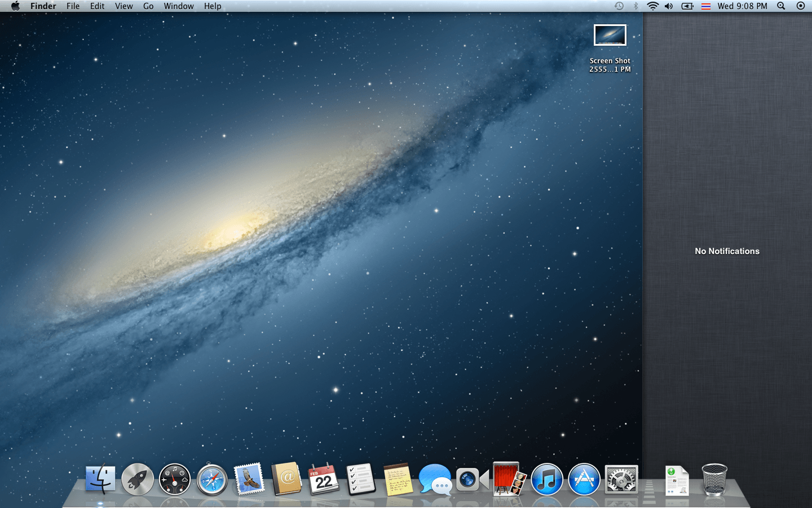This screenshot has height=508, width=812.
Task: Launch iTunes from the Dock
Action: [x=546, y=480]
